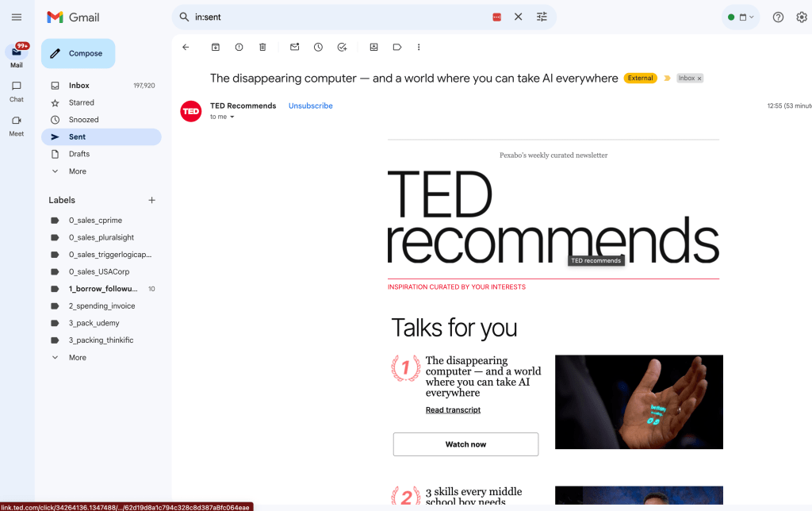Open the disappearing computer talk title
Screen dimensions: 812x511
click(x=483, y=377)
